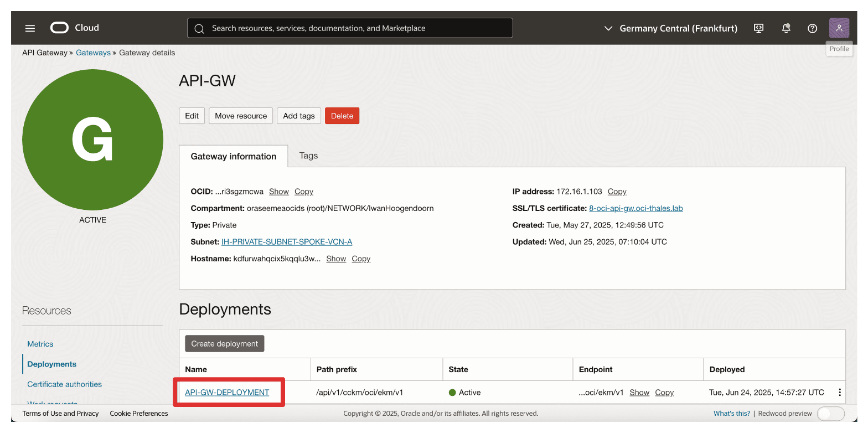The width and height of the screenshot is (868, 433).
Task: Click the Active state cell
Action: pyautogui.click(x=464, y=393)
